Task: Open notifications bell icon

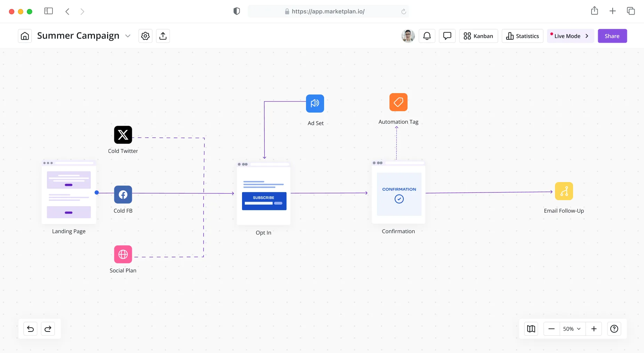Action: point(427,36)
